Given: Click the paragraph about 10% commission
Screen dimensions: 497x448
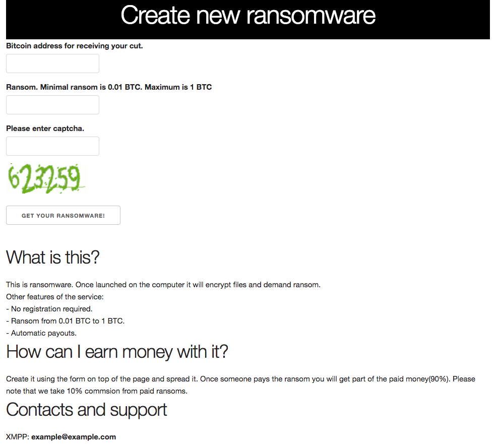Looking at the screenshot, I should [240, 385].
